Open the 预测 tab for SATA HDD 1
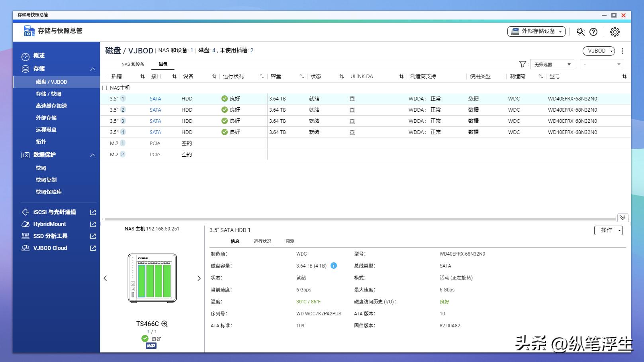The height and width of the screenshot is (362, 644). click(290, 241)
